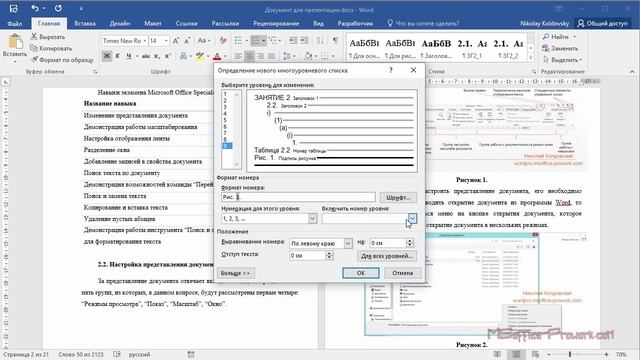This screenshot has width=640, height=360.
Task: Toggle Italic (К) formatting
Action: [x=118, y=56]
